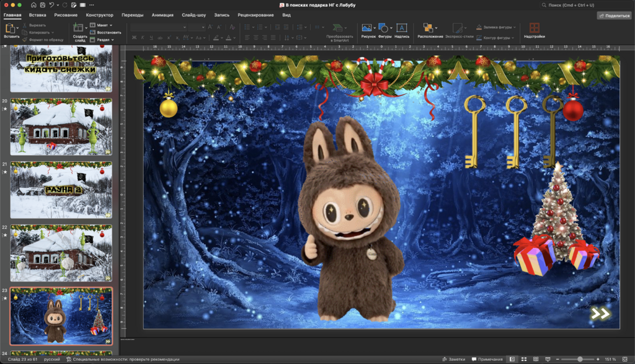Viewport: 635px width, 364px height.
Task: Open Контур фигуры shape outline dropdown
Action: point(495,38)
